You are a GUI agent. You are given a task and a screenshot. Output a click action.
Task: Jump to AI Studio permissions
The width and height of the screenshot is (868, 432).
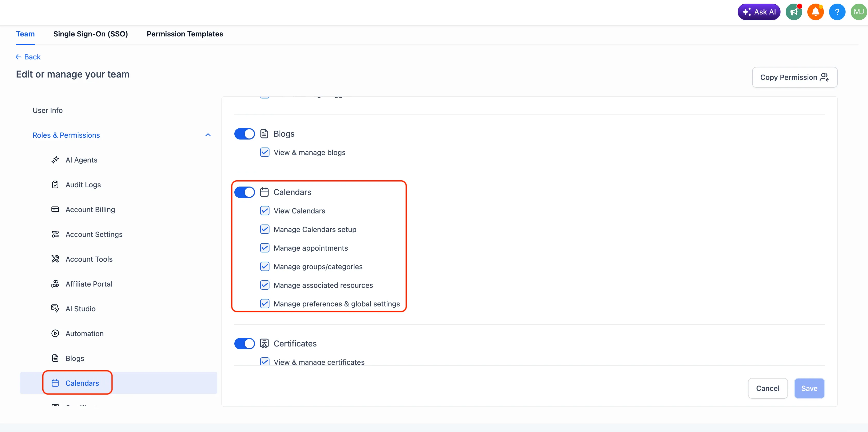pyautogui.click(x=80, y=308)
